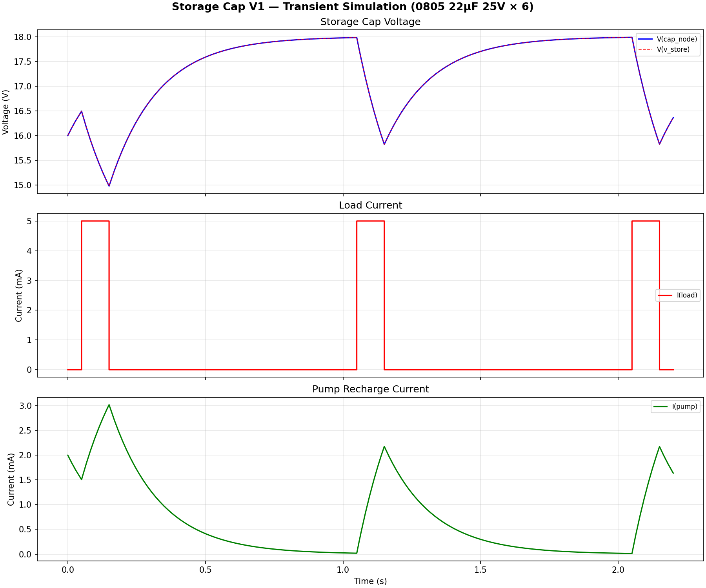Click the I(pump) legend label
Screen dimensions: 706x588
(x=684, y=406)
